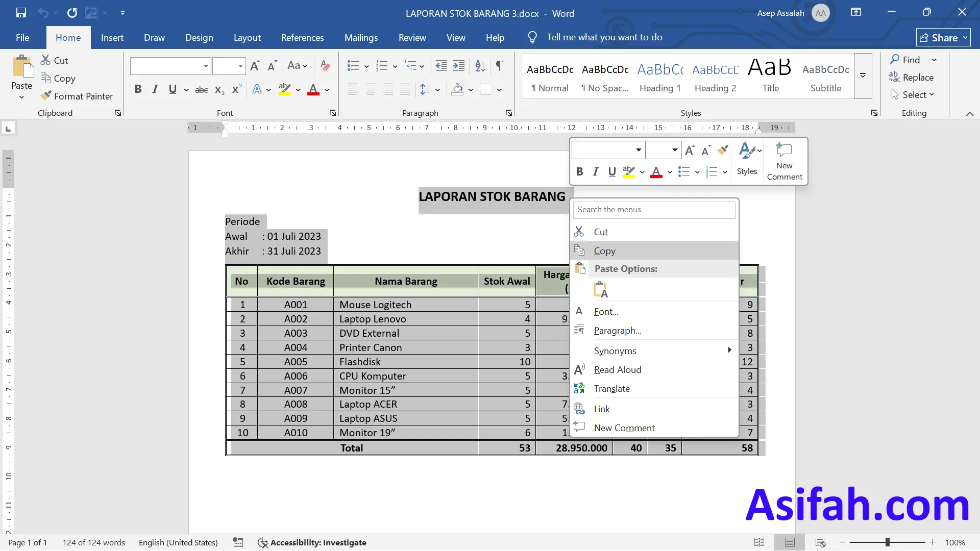Image resolution: width=980 pixels, height=551 pixels.
Task: Click the Redo (repeat) icon
Action: [72, 13]
